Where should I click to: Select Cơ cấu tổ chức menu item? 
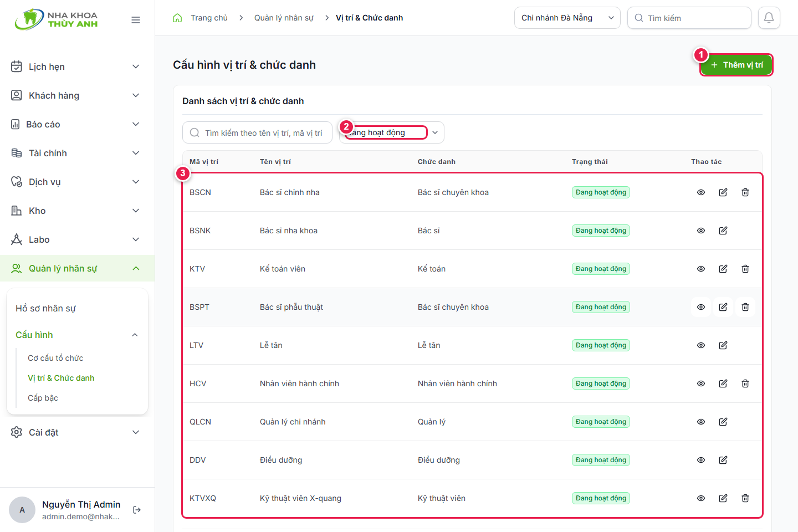(55, 358)
